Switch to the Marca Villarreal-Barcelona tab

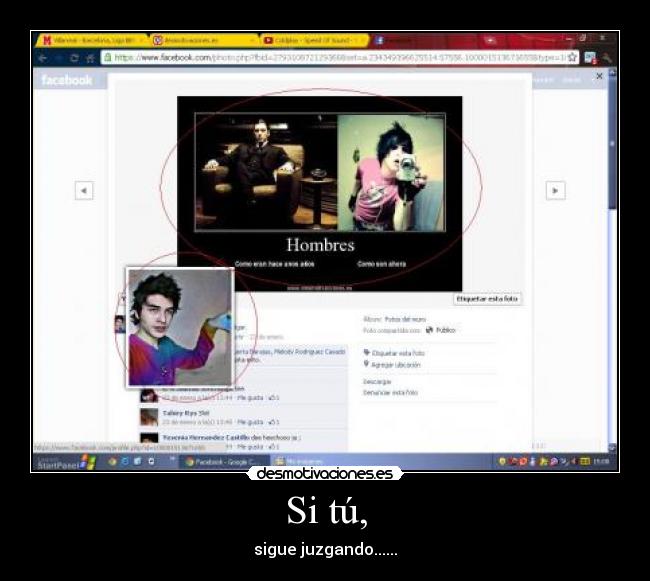[x=93, y=40]
